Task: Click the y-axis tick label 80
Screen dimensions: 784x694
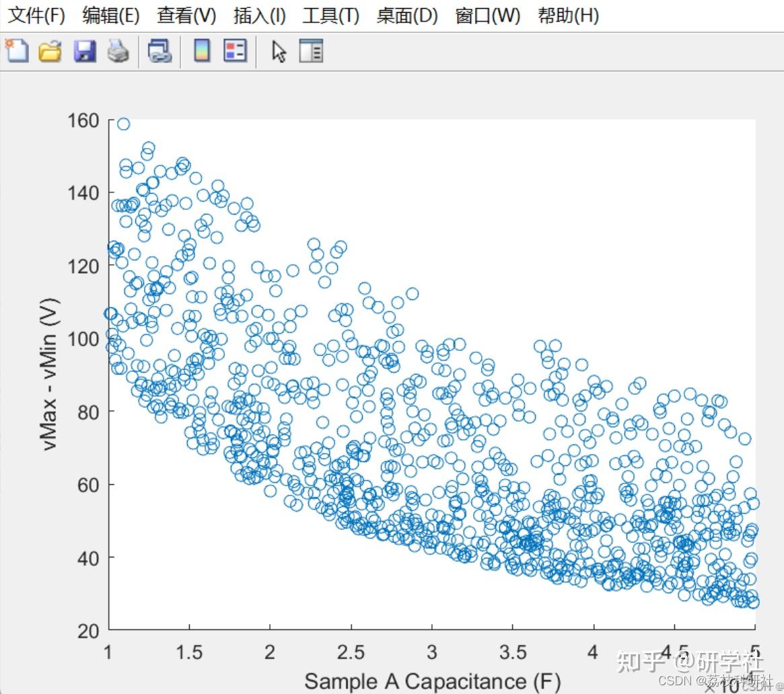Action: point(88,412)
